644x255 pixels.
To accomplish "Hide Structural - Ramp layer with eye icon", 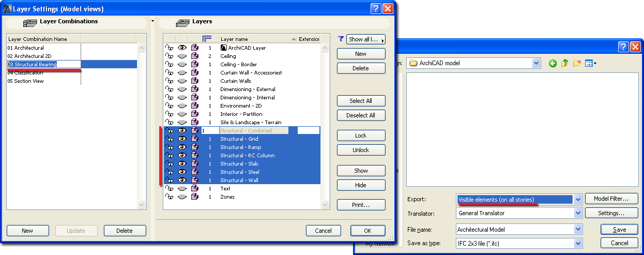I will 182,147.
